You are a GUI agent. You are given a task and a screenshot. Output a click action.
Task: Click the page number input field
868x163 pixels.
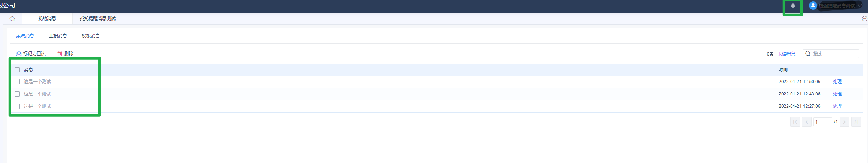[x=822, y=122]
